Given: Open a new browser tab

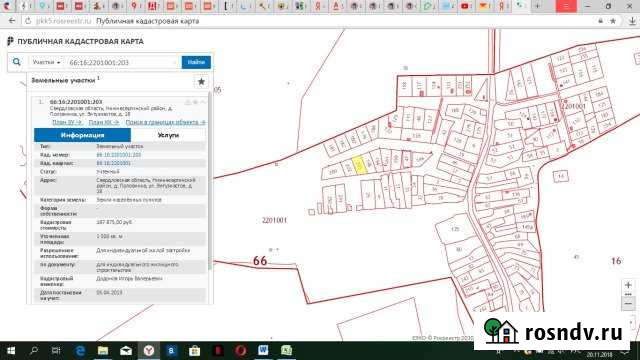Looking at the screenshot, I should (537, 6).
